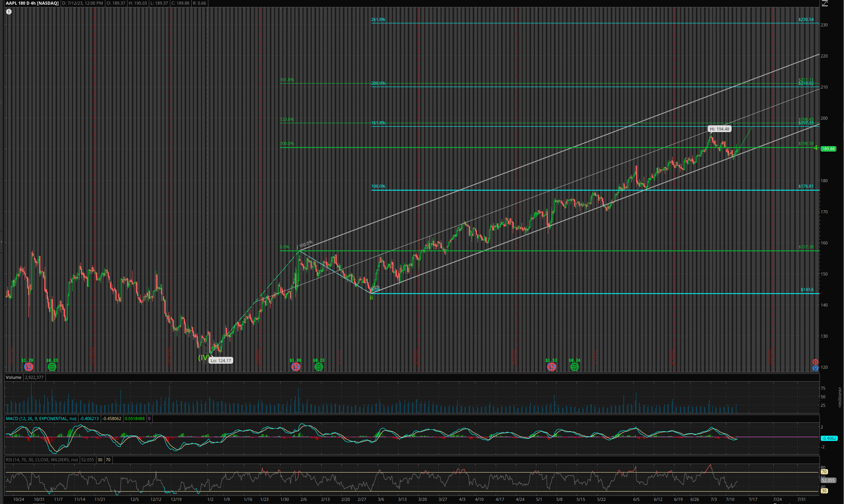Click the Volume study label
This screenshot has height=504, width=844.
click(x=14, y=377)
